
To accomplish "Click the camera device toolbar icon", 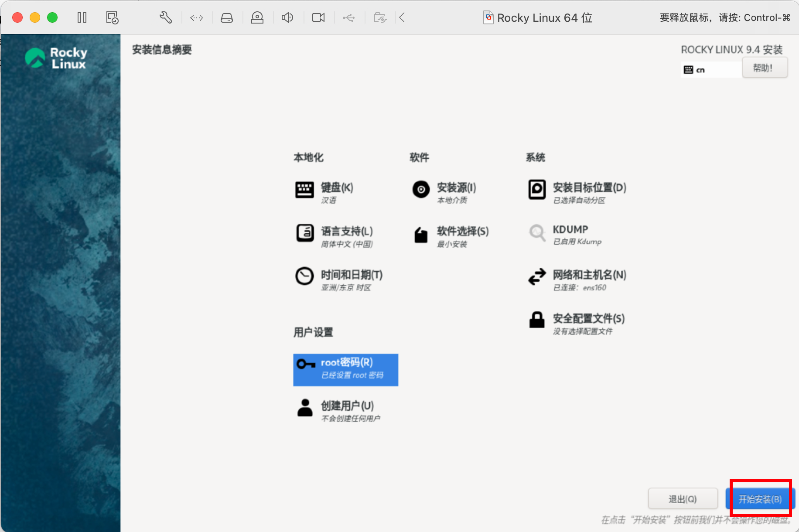I will coord(257,17).
